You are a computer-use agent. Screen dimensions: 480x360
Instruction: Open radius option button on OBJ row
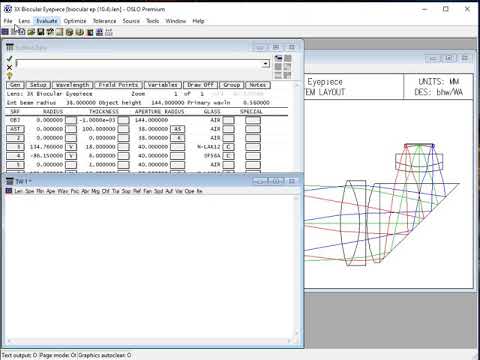(x=71, y=120)
